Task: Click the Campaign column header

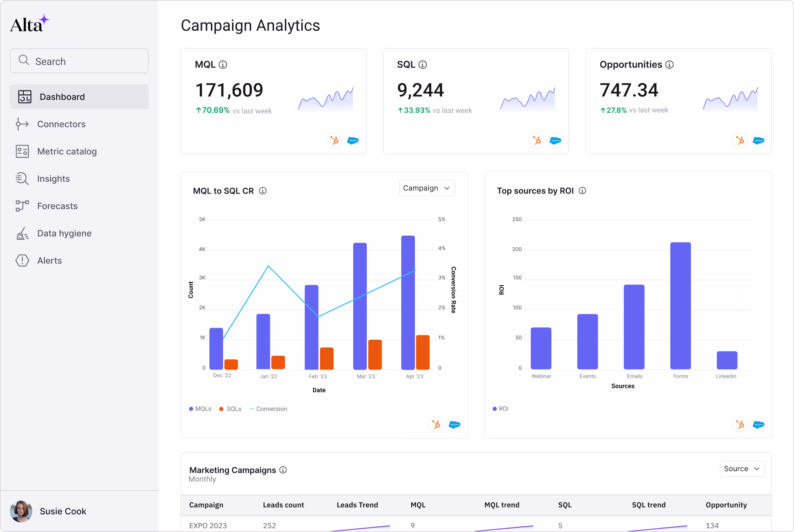Action: click(x=206, y=505)
